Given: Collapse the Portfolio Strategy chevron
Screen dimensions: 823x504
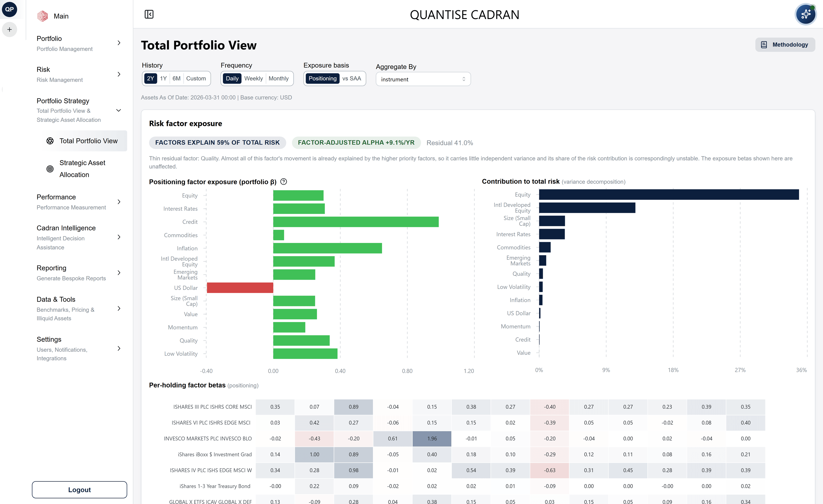Looking at the screenshot, I should tap(119, 111).
